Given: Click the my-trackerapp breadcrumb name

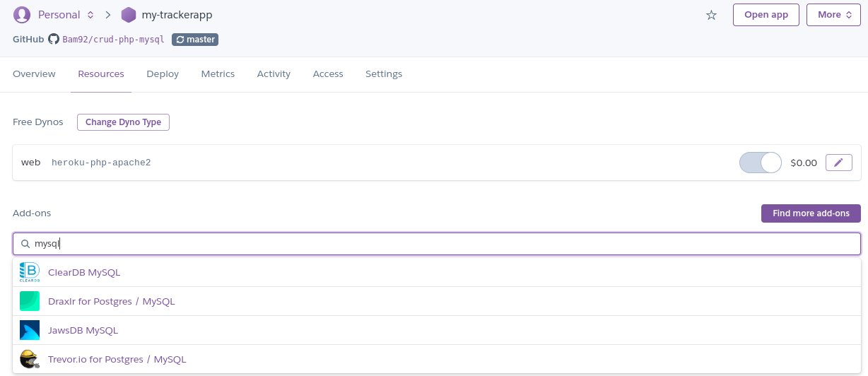Looking at the screenshot, I should coord(177,15).
